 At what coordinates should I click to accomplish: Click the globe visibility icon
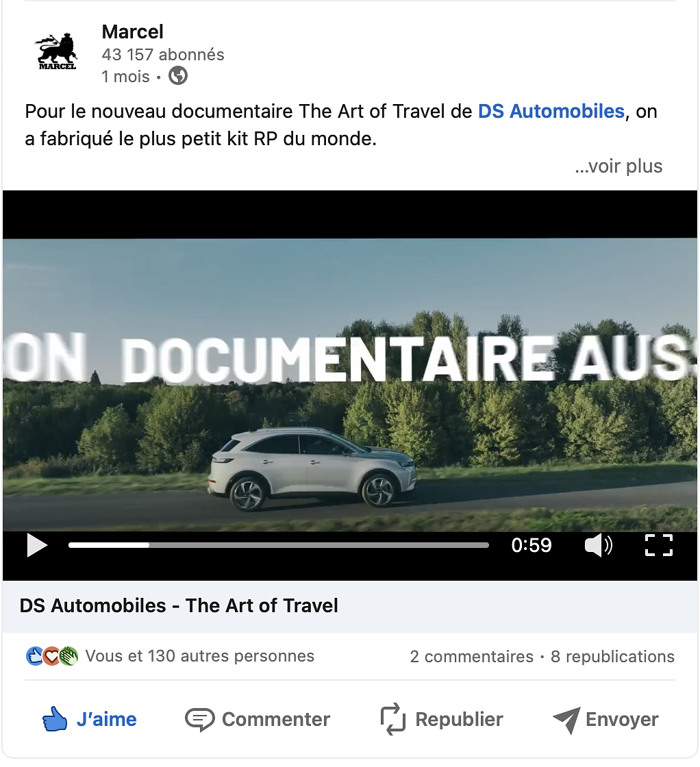[178, 76]
